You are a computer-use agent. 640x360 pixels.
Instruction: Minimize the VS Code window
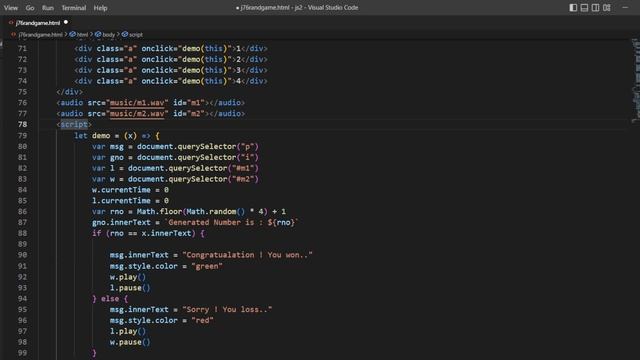(x=625, y=8)
